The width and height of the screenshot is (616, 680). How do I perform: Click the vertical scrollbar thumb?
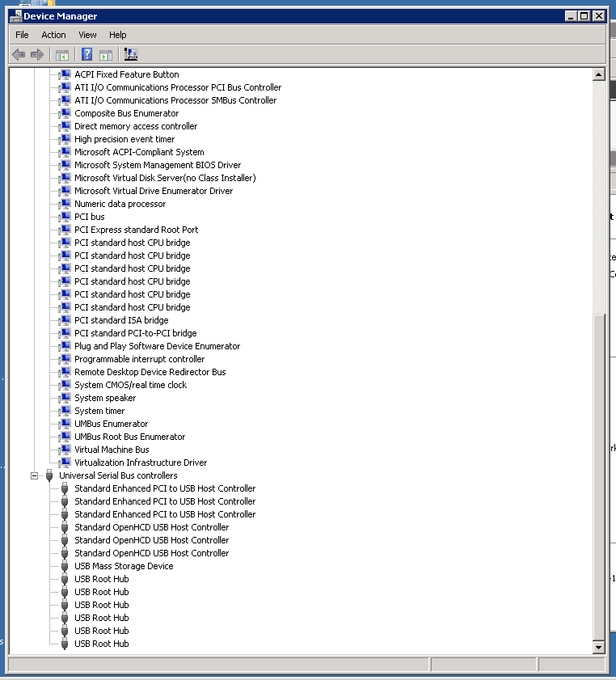tap(599, 477)
